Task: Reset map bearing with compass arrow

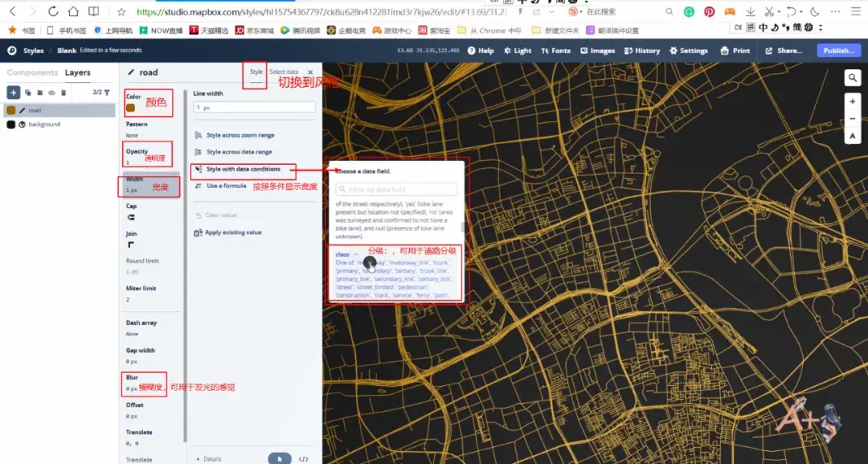Action: [853, 136]
